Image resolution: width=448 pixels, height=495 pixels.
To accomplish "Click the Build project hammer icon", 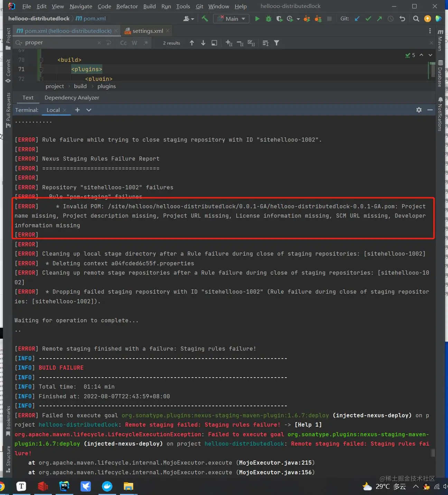I will pos(205,19).
